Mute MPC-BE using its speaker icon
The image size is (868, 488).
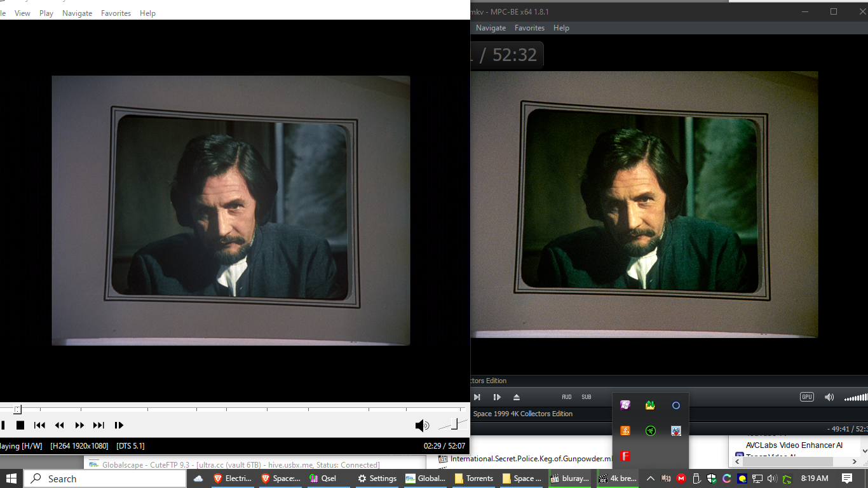click(829, 397)
